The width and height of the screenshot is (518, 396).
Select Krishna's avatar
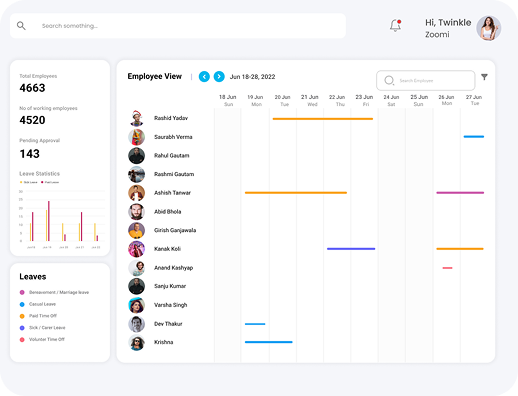(136, 342)
